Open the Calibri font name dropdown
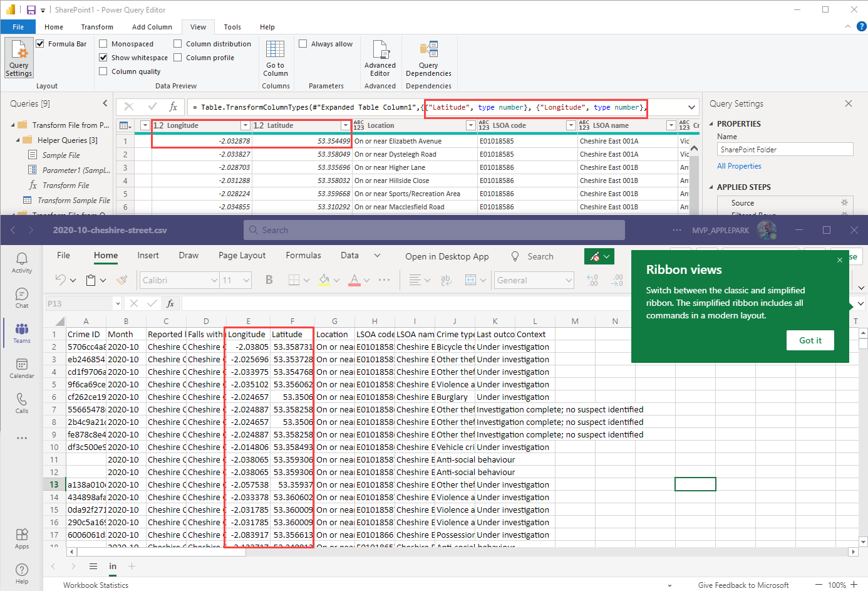The width and height of the screenshot is (868, 591). 214,280
